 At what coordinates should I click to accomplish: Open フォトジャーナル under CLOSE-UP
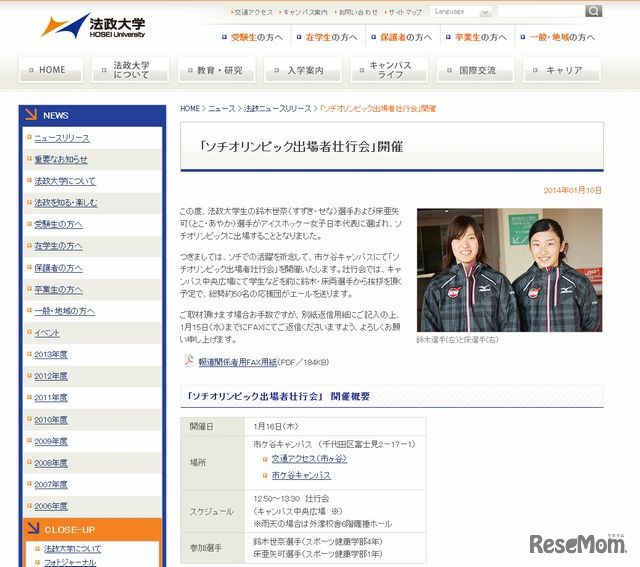pyautogui.click(x=70, y=562)
